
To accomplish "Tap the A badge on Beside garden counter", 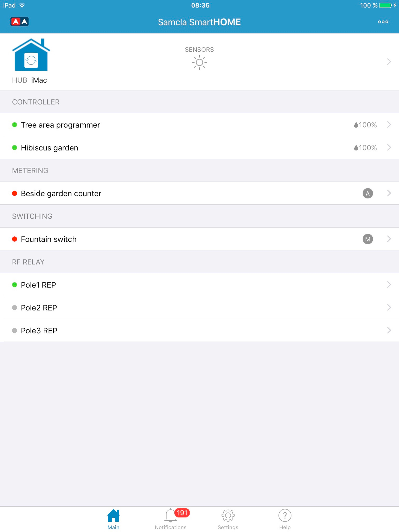I will click(367, 193).
